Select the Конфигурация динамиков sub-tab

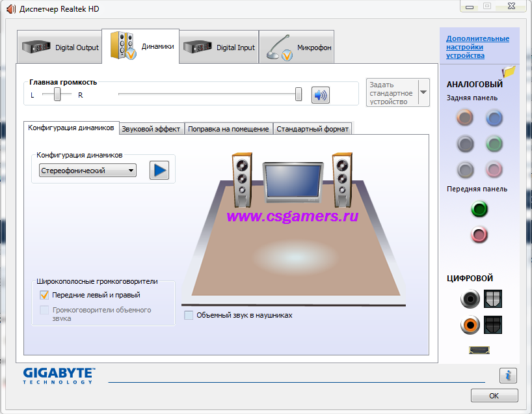tap(72, 128)
